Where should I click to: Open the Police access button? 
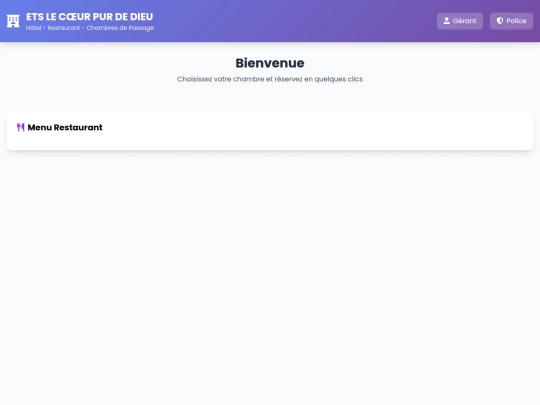click(511, 21)
